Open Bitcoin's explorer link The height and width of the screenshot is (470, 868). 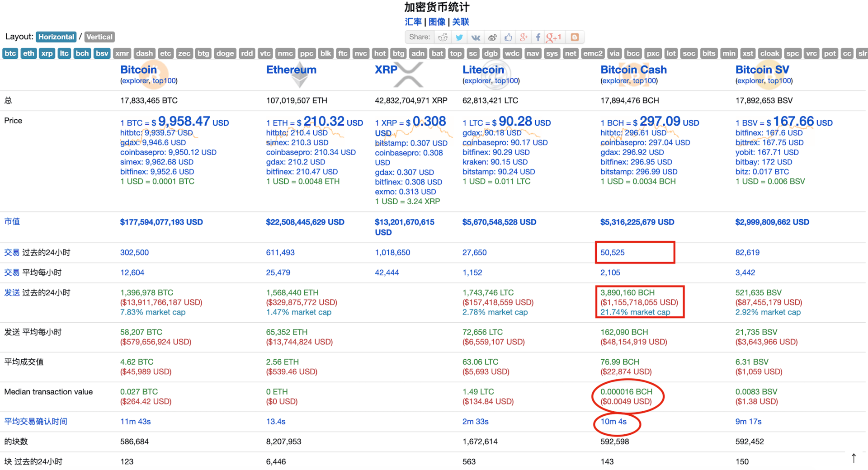[135, 81]
